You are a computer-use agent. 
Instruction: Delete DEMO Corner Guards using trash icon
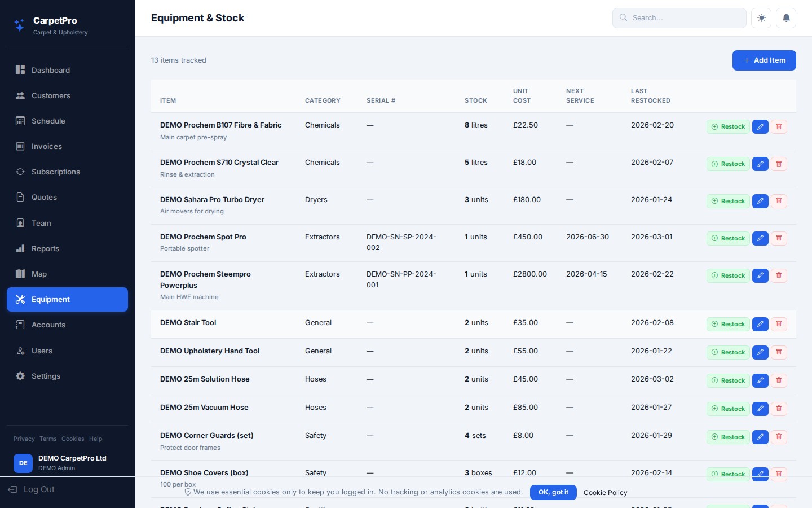pyautogui.click(x=779, y=437)
